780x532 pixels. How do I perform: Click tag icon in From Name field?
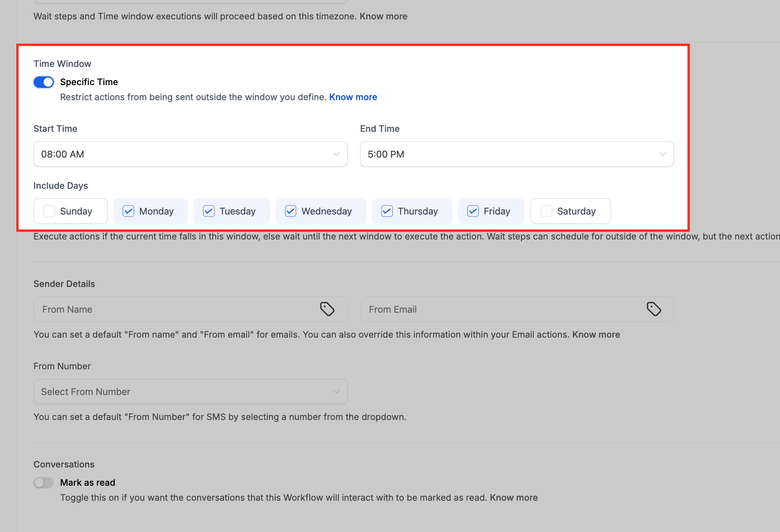(327, 309)
